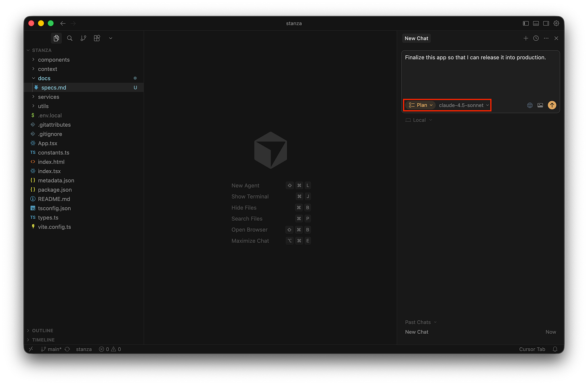
Task: Attach an image to the chat prompt
Action: click(x=540, y=105)
